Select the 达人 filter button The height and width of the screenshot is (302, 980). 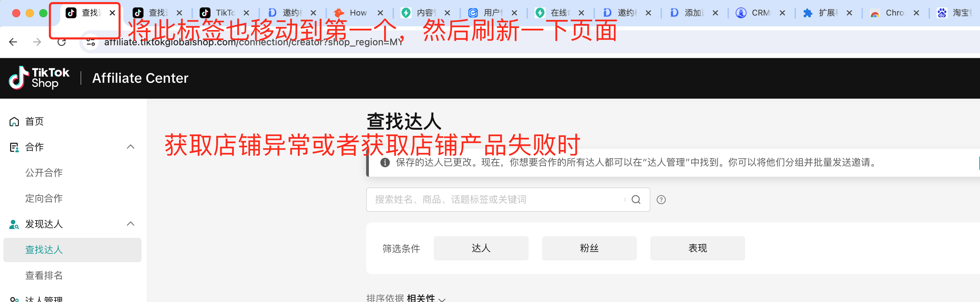coord(481,248)
